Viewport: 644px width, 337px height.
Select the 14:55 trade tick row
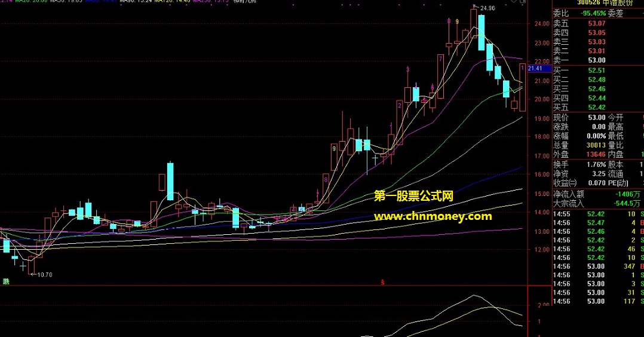pyautogui.click(x=598, y=214)
